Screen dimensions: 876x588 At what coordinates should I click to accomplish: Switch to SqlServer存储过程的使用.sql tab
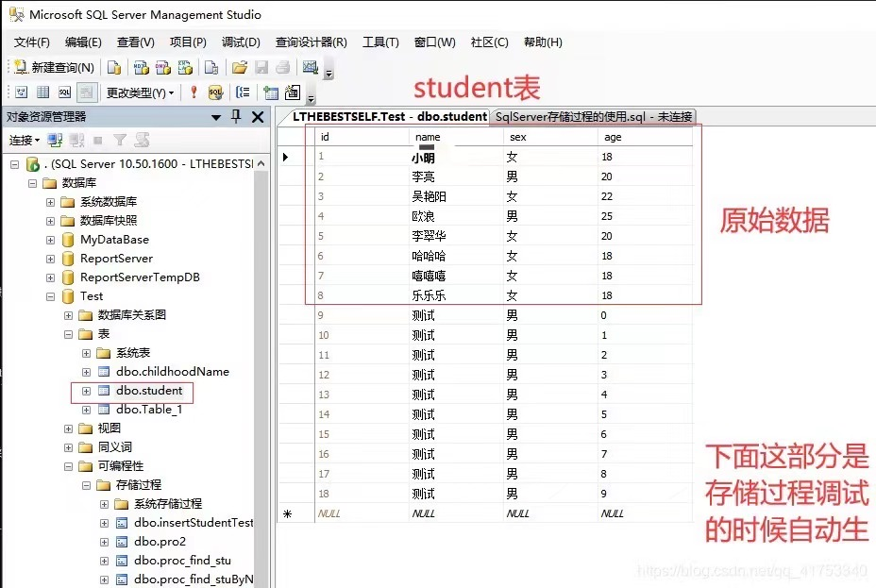click(594, 117)
